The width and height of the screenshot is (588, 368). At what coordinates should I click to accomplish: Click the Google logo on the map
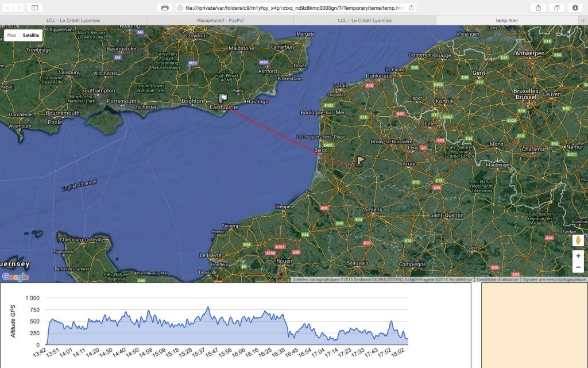tap(15, 277)
